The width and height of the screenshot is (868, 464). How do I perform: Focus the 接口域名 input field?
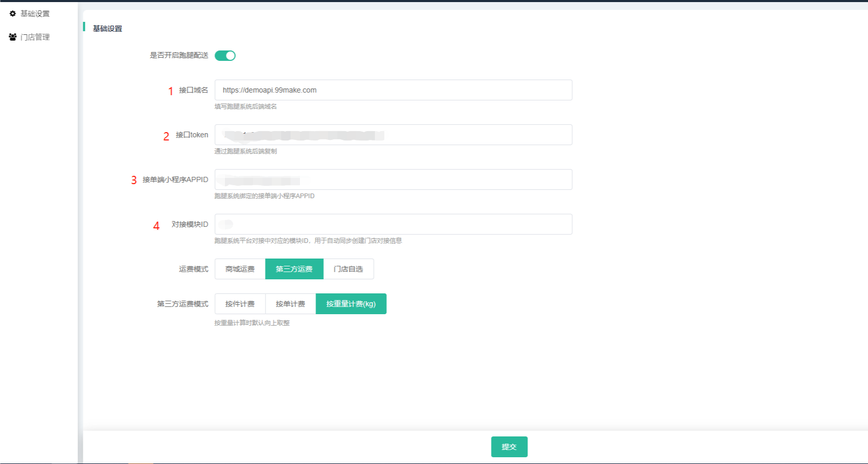click(x=393, y=90)
